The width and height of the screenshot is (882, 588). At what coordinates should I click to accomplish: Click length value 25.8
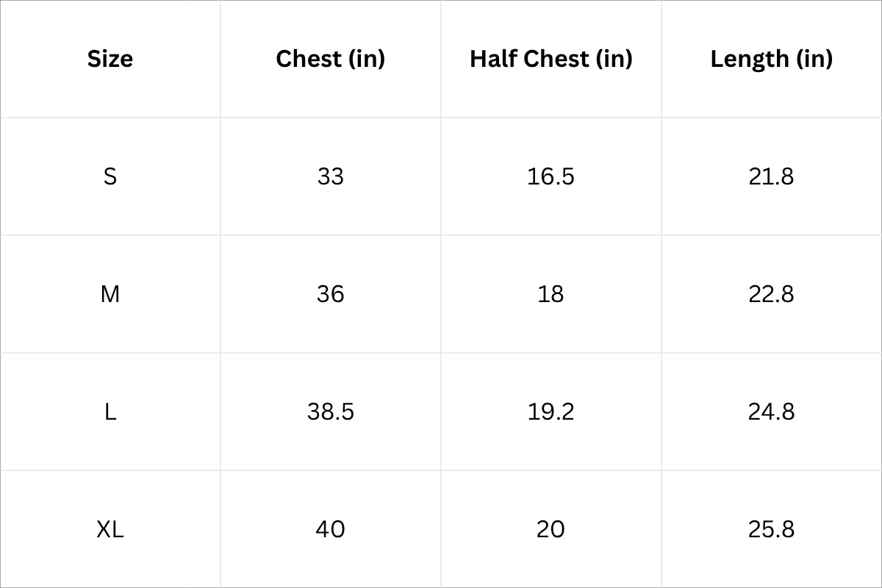pyautogui.click(x=772, y=529)
